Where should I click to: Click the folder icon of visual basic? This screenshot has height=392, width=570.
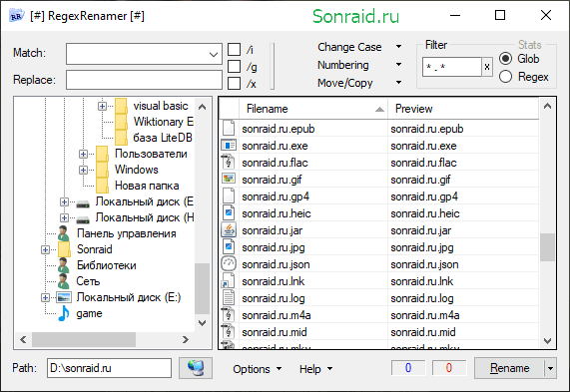pyautogui.click(x=122, y=106)
